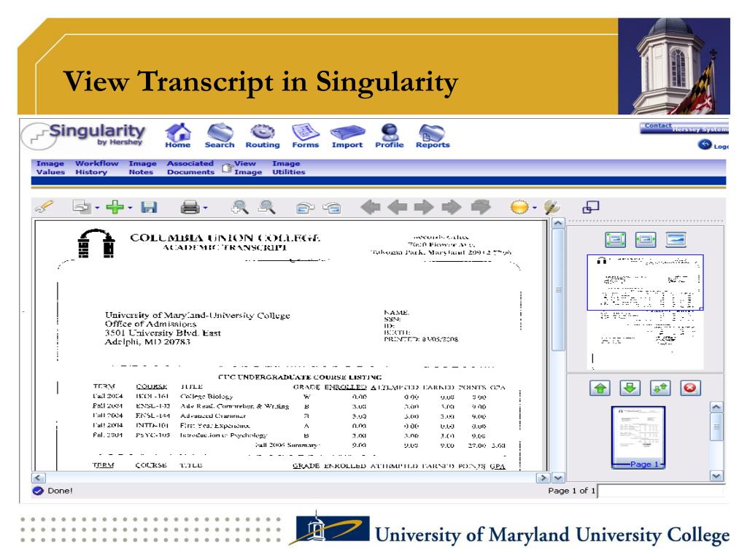747x560 pixels.
Task: Select the brush tool at toolbar start
Action: pyautogui.click(x=44, y=207)
